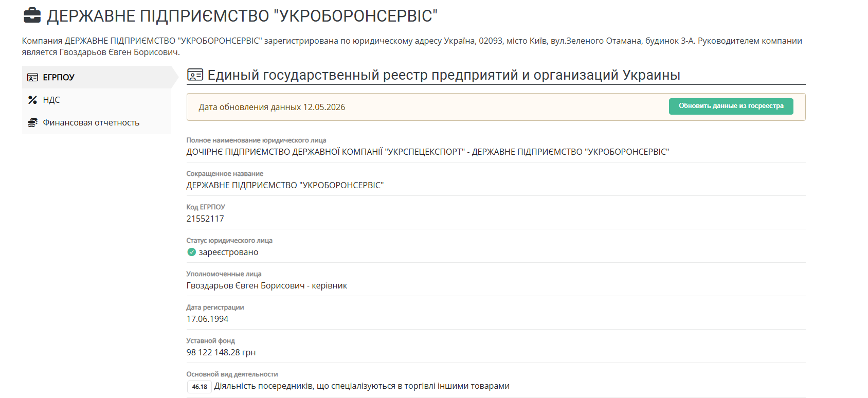The height and width of the screenshot is (398, 868).
Task: Click the Сокращенное название label
Action: (x=225, y=173)
